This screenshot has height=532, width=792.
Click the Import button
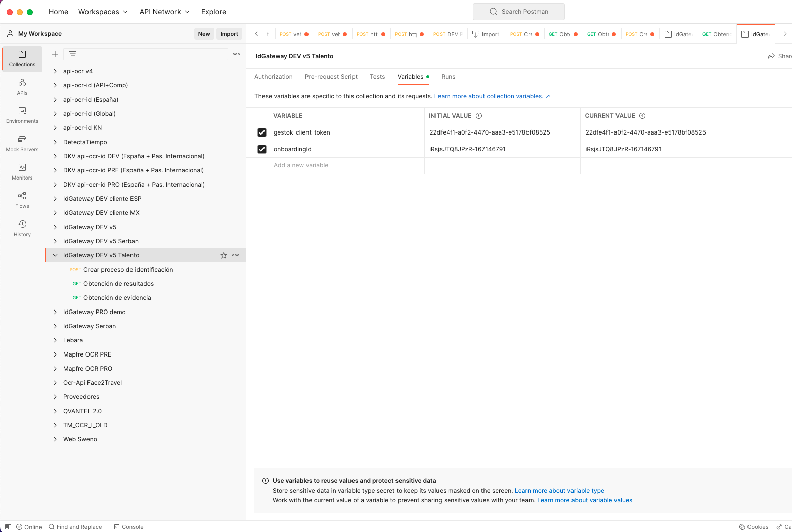tap(229, 34)
